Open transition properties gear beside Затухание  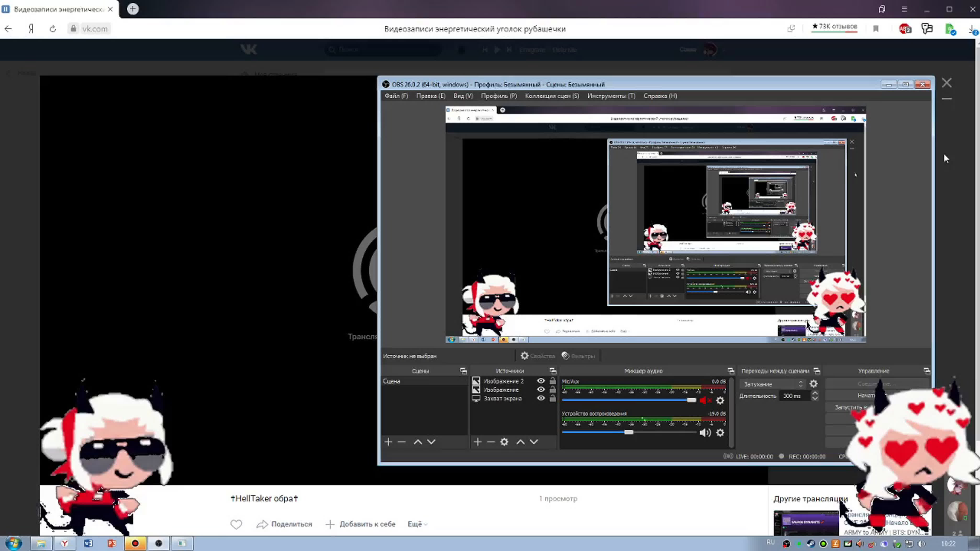tap(813, 384)
